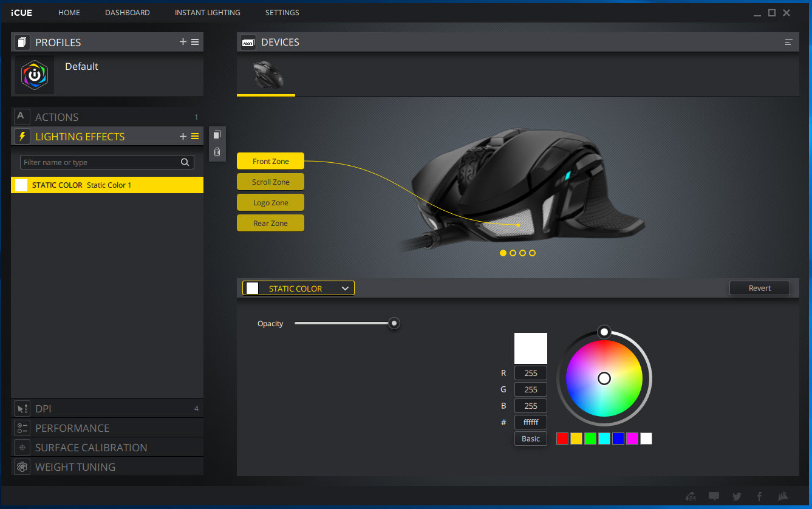Open the Facebook icon link

coord(760,496)
